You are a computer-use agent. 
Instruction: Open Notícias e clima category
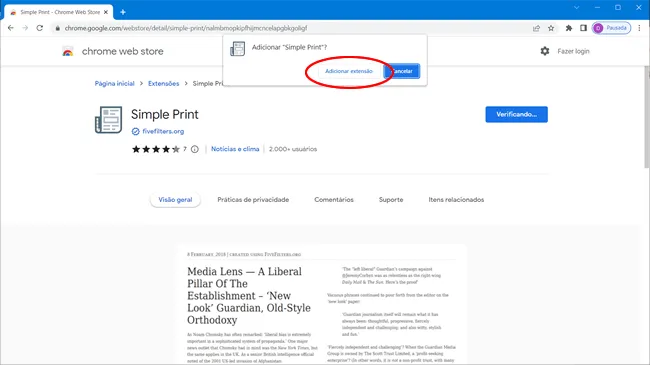235,149
